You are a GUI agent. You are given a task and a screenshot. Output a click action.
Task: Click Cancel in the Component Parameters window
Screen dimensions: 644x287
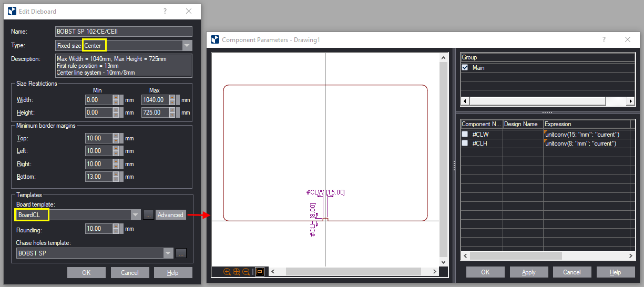point(572,272)
